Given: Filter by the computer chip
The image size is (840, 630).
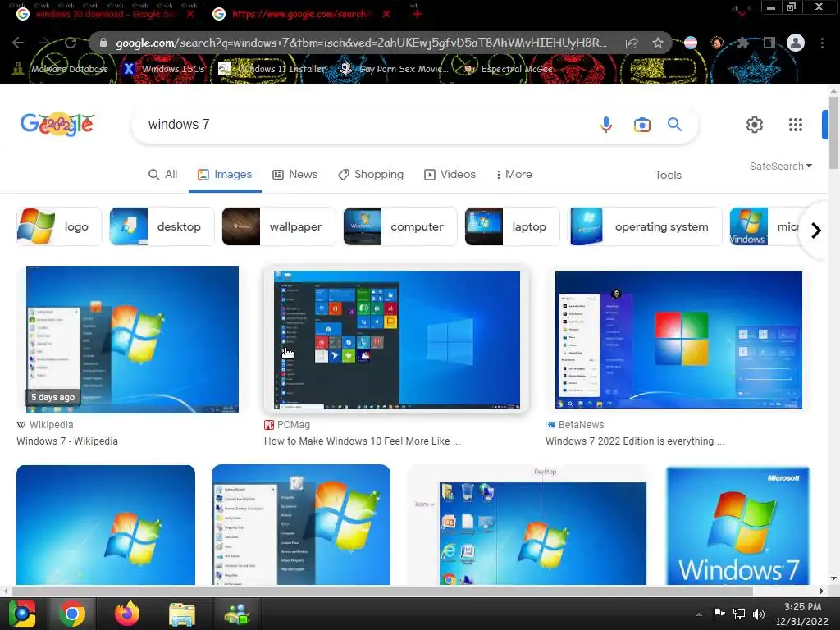Looking at the screenshot, I should 400,226.
